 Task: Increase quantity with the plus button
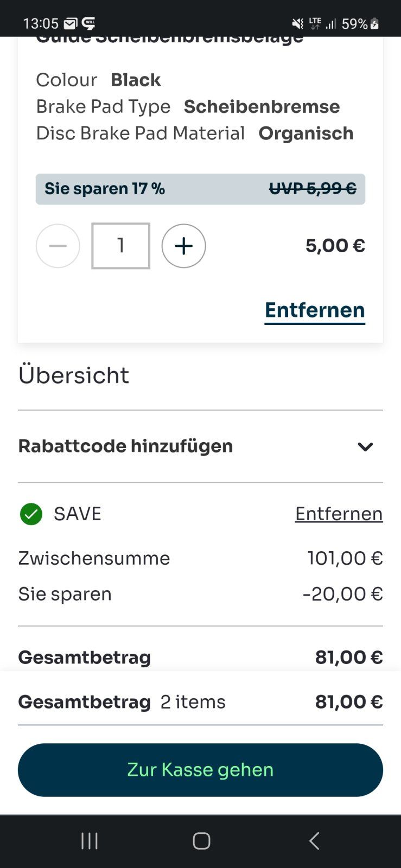[183, 246]
